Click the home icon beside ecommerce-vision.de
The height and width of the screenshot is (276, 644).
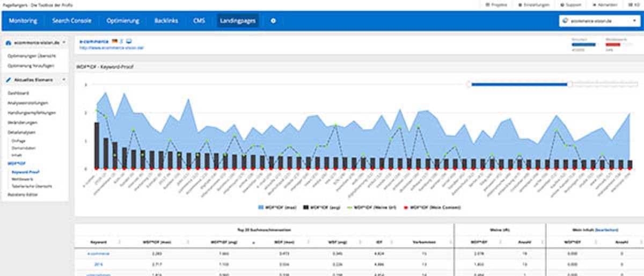pos(9,42)
